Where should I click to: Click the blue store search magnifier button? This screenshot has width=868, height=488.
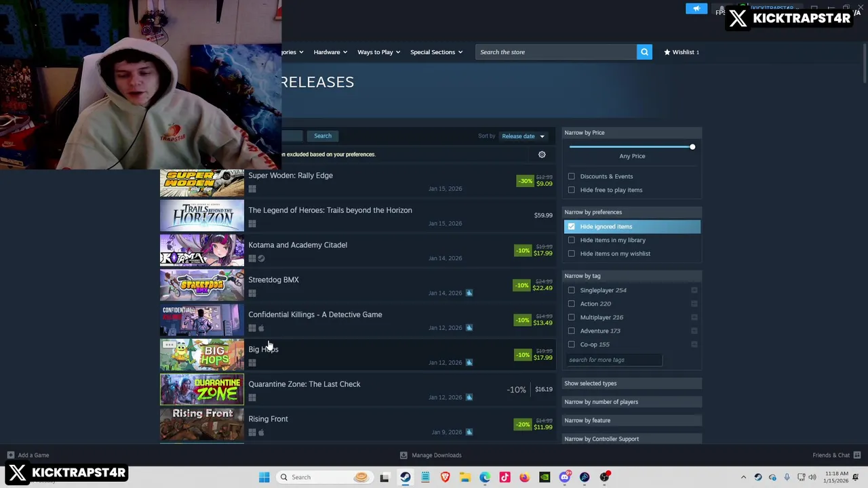pos(644,52)
